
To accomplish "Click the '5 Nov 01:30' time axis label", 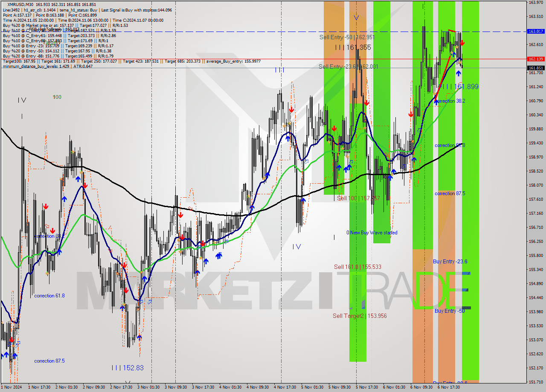I will pyautogui.click(x=312, y=387).
